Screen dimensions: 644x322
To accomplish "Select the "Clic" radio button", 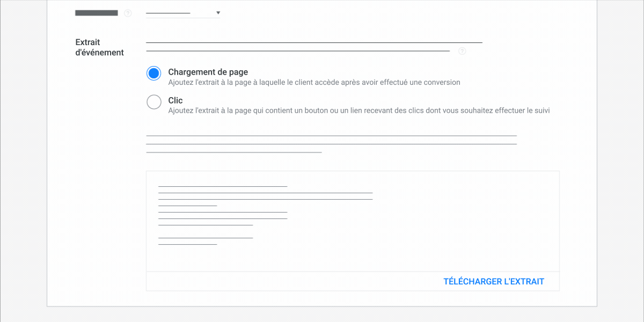I will click(x=153, y=101).
